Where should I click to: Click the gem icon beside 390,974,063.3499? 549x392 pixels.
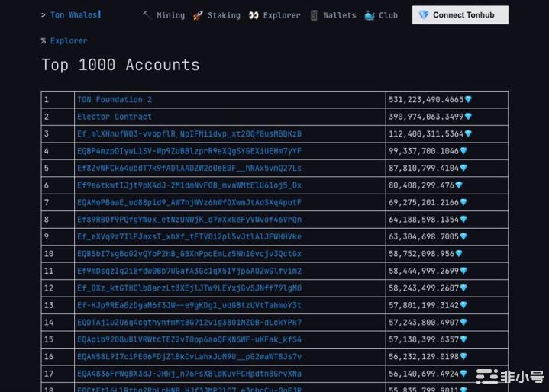(469, 117)
